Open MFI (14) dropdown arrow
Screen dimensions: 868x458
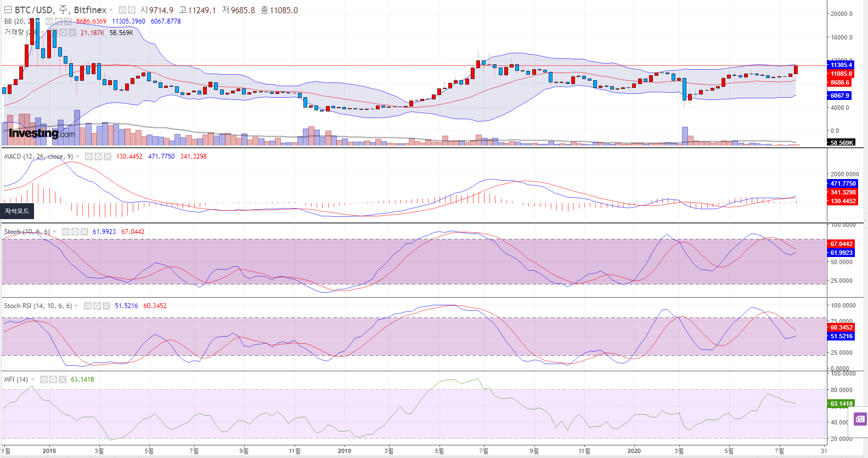click(32, 379)
